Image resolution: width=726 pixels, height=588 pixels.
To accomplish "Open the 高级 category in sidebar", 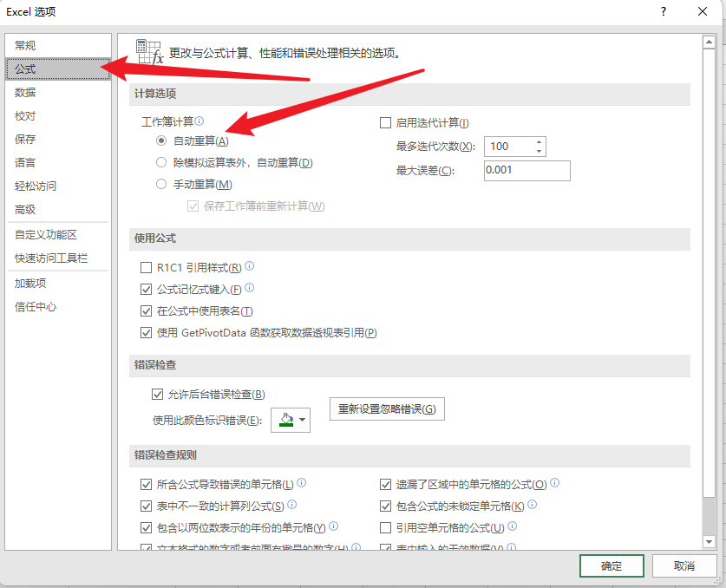I will 25,209.
